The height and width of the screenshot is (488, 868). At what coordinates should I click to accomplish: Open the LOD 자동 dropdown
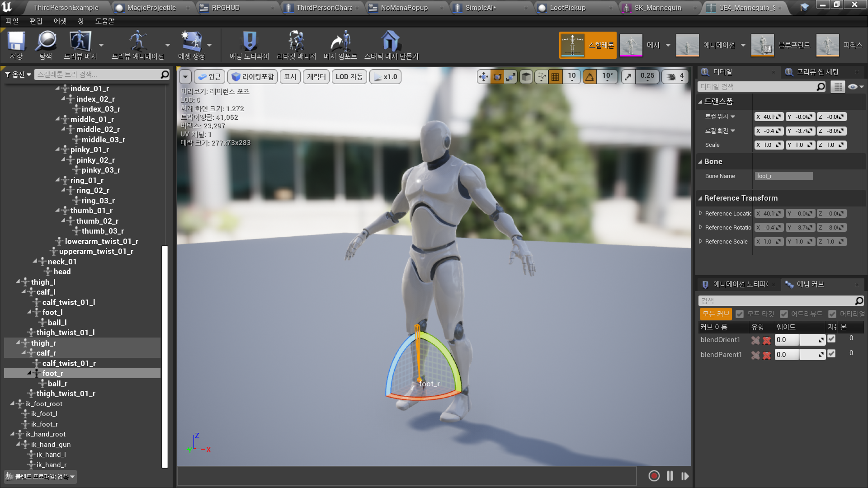349,76
